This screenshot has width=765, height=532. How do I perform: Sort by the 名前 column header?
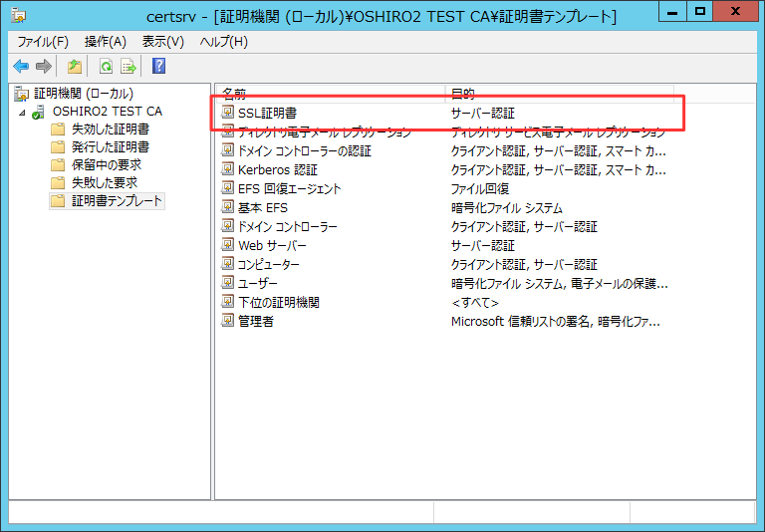331,93
